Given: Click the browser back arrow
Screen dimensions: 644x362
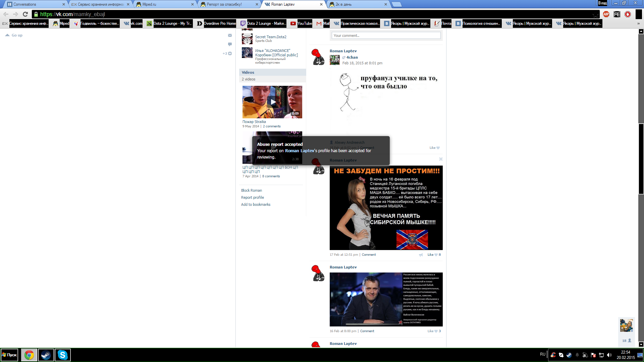Looking at the screenshot, I should (x=6, y=14).
